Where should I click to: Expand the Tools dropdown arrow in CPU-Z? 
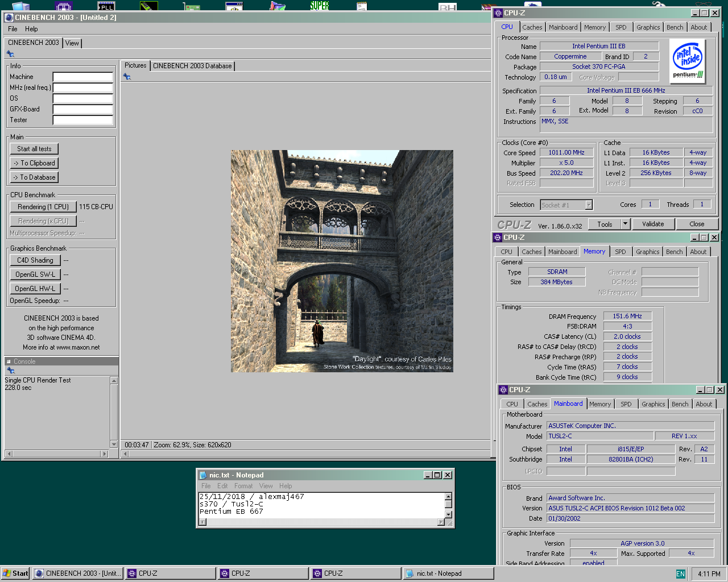625,224
